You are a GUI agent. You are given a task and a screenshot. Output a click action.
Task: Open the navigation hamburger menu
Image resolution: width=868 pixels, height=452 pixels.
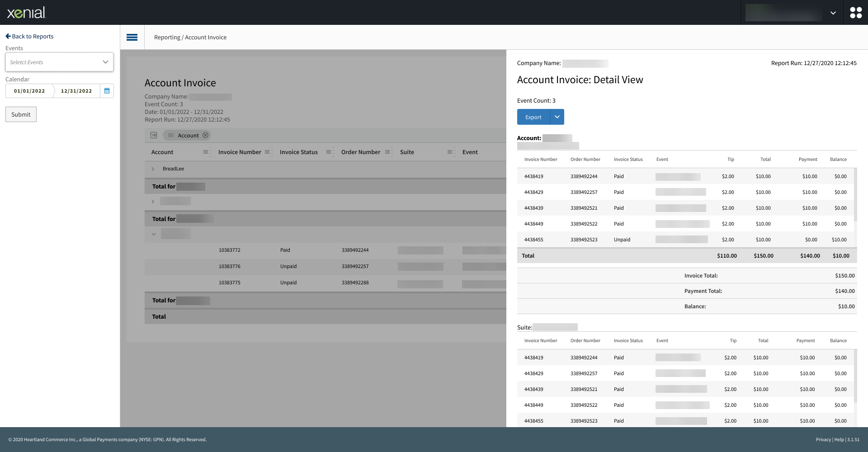click(132, 37)
